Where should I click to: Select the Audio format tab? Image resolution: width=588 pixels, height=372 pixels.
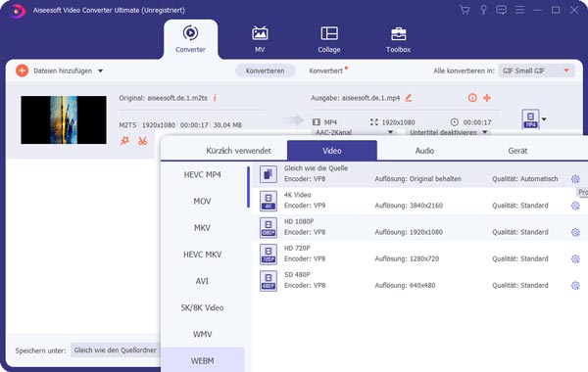(x=424, y=151)
